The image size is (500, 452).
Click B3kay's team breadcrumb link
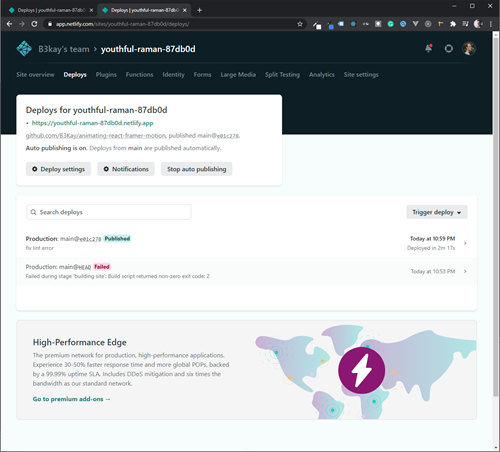point(64,49)
